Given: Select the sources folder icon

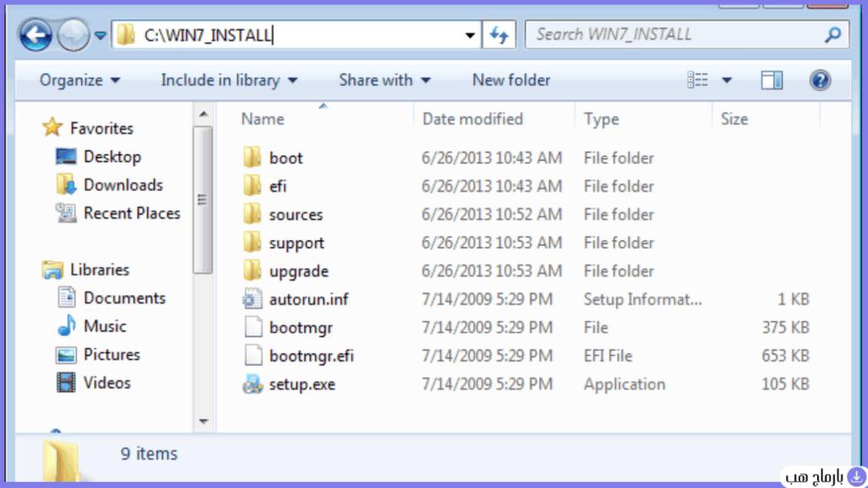Looking at the screenshot, I should point(253,214).
